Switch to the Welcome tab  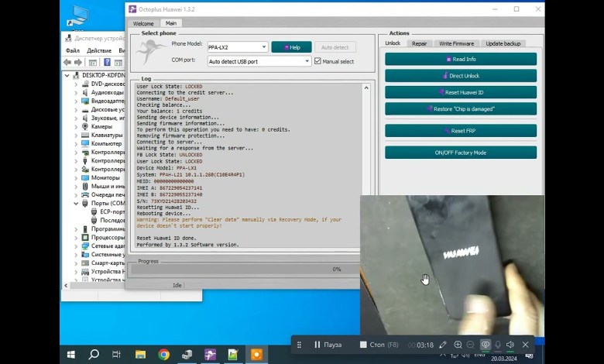coord(144,23)
